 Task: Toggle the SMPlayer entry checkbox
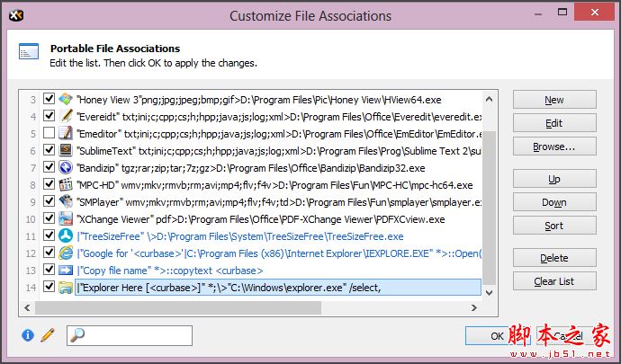pos(49,201)
